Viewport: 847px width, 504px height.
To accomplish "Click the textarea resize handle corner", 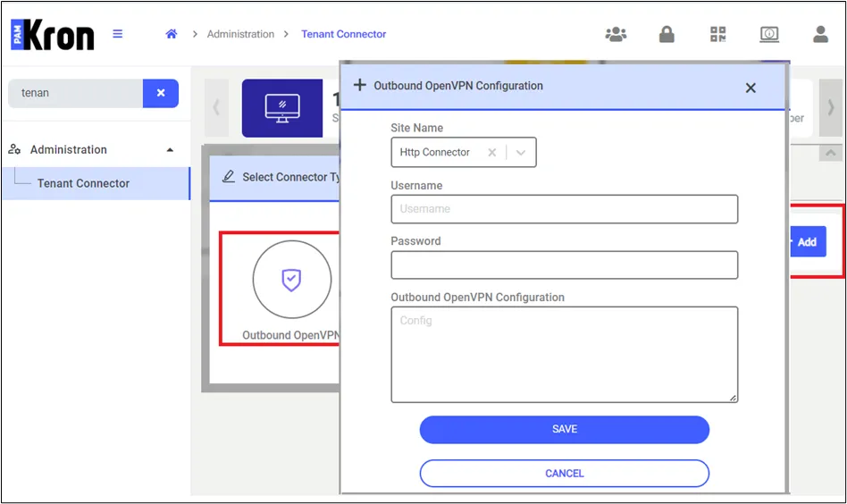I will [x=733, y=398].
